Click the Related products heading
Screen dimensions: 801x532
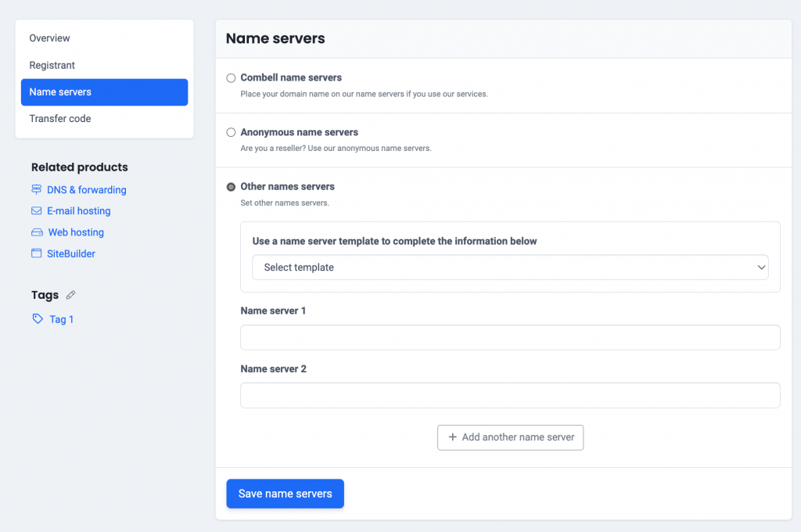pyautogui.click(x=80, y=167)
